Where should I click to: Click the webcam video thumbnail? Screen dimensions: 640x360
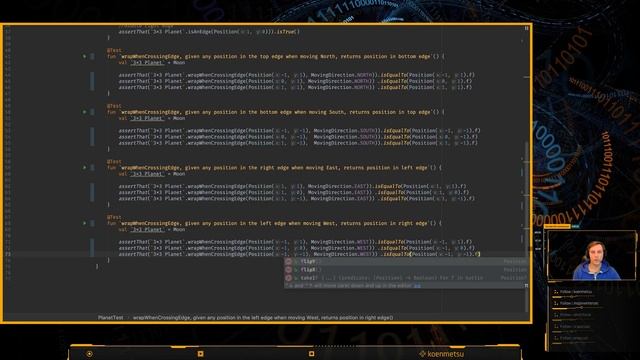pyautogui.click(x=591, y=256)
